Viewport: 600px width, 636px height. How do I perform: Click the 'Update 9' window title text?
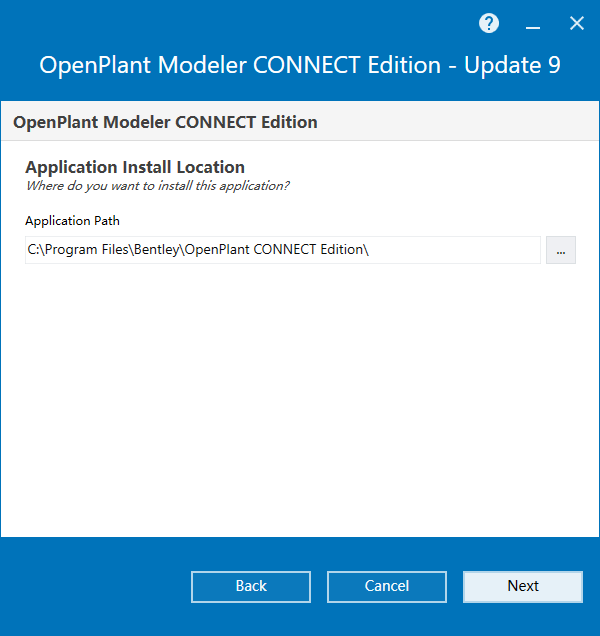pyautogui.click(x=512, y=65)
